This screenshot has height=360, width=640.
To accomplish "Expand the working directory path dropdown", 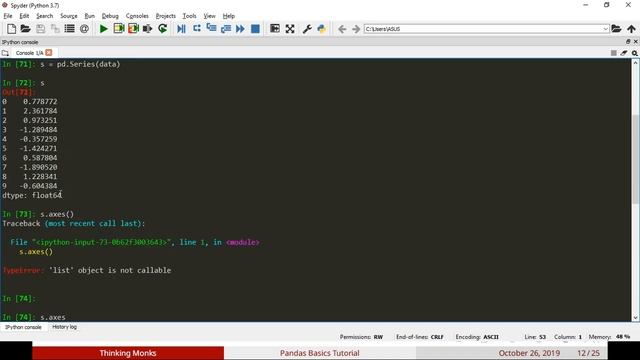I will [606, 29].
